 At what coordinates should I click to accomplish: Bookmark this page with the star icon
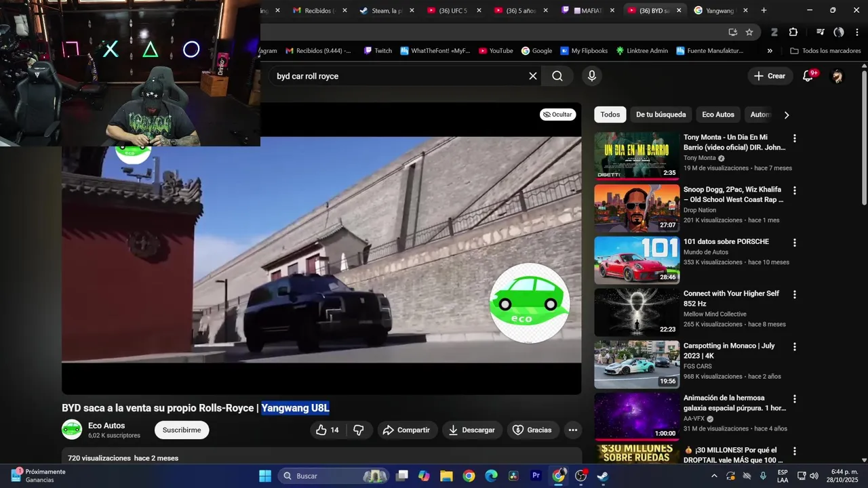click(749, 32)
